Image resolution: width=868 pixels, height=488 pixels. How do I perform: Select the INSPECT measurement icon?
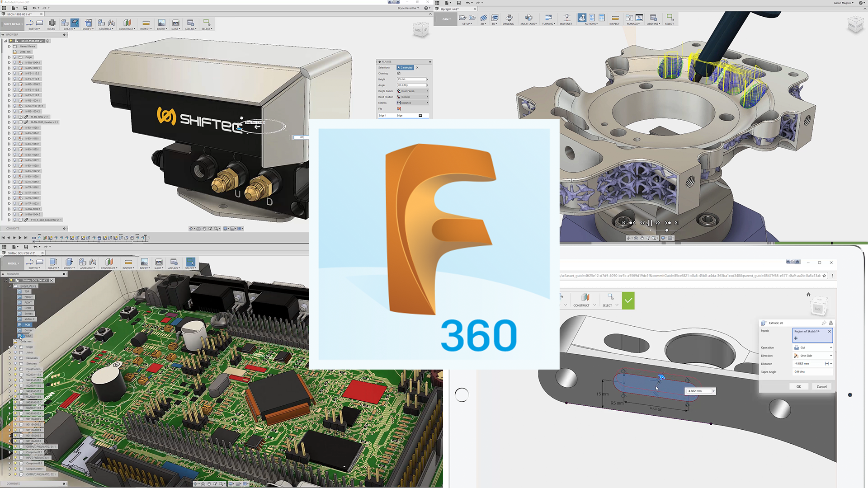[x=614, y=19]
